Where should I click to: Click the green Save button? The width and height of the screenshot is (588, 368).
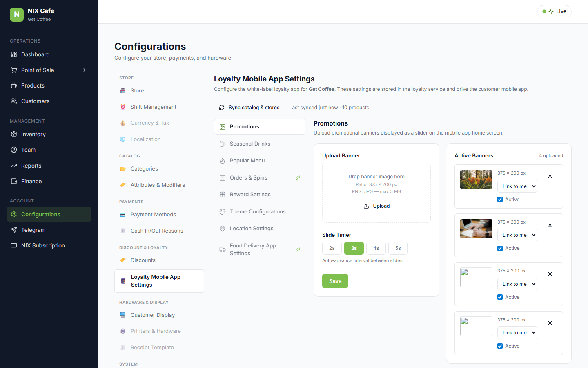tap(335, 281)
